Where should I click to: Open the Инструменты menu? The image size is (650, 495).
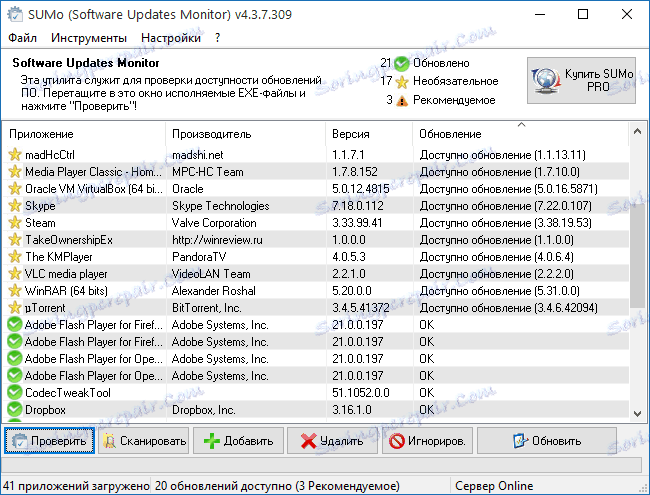89,38
